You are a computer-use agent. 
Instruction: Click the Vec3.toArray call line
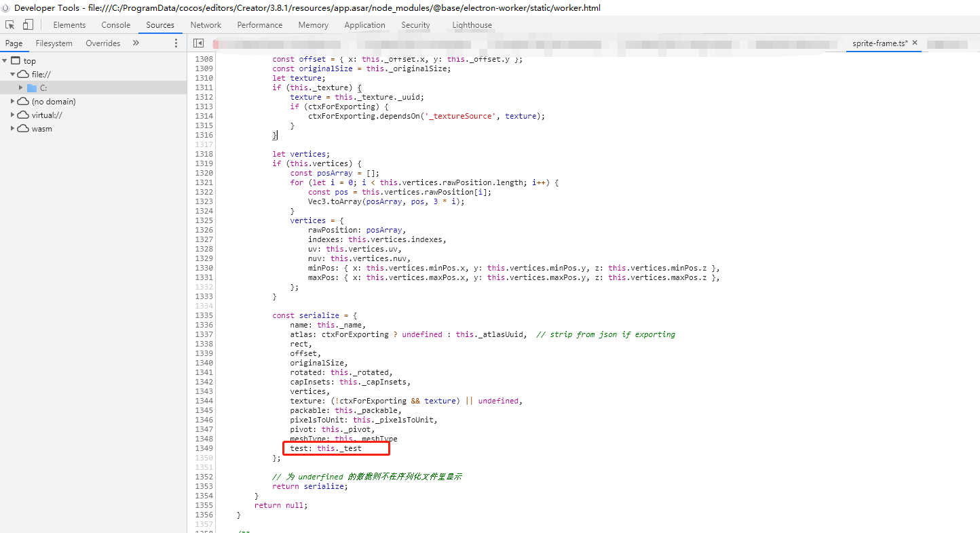pyautogui.click(x=386, y=201)
